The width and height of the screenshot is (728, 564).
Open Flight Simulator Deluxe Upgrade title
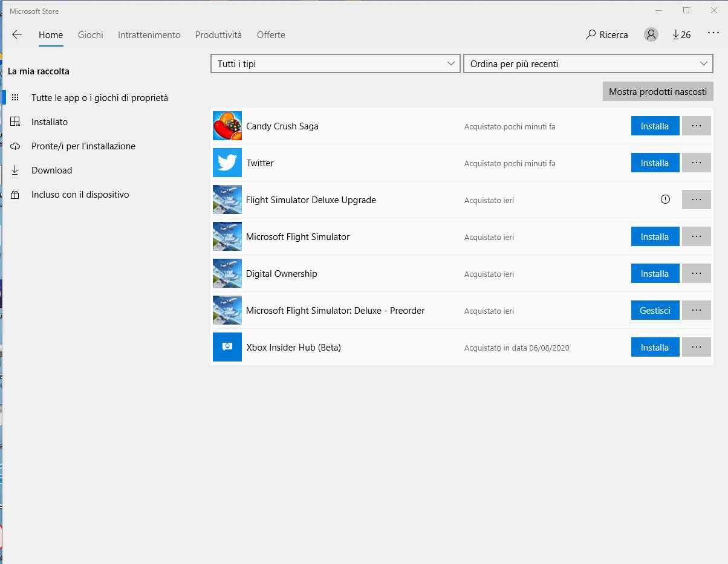pyautogui.click(x=311, y=200)
